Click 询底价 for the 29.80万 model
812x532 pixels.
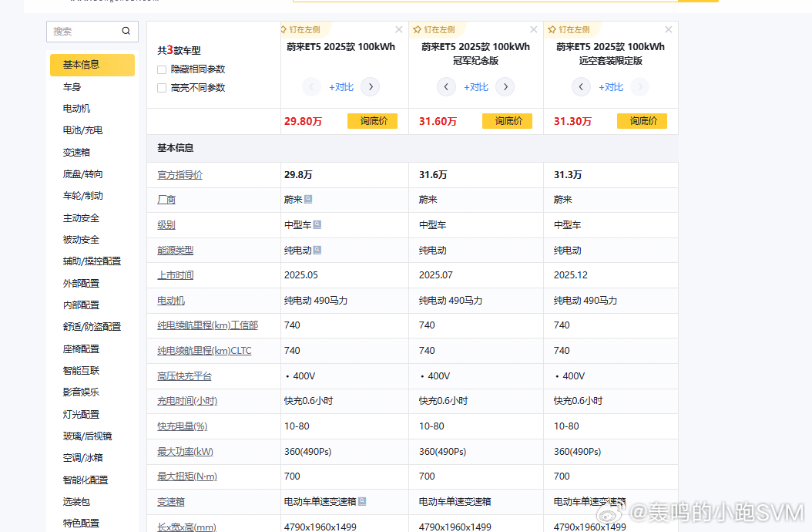[372, 121]
